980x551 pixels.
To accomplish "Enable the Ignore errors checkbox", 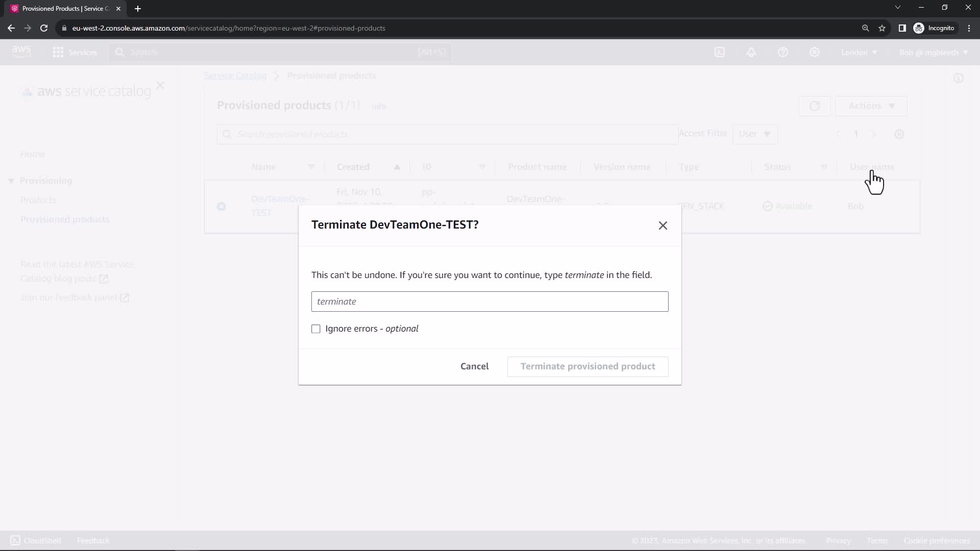I will [316, 329].
